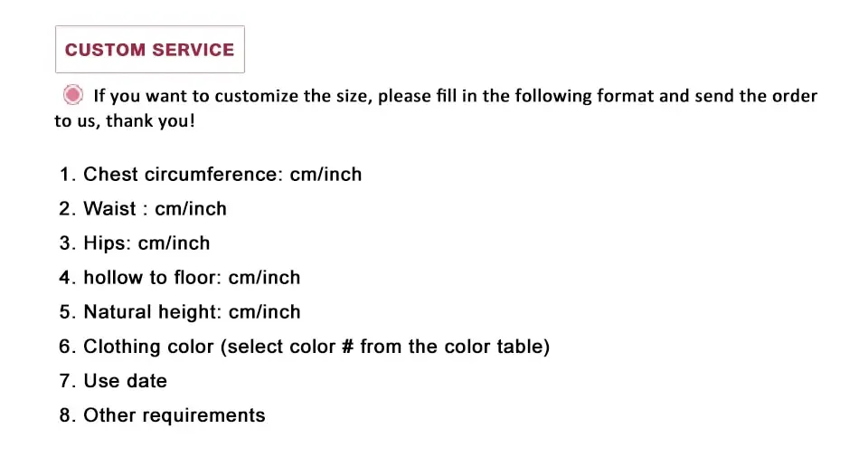The height and width of the screenshot is (457, 868).
Task: Click the CUSTOM SERVICE heading box
Action: click(x=149, y=49)
